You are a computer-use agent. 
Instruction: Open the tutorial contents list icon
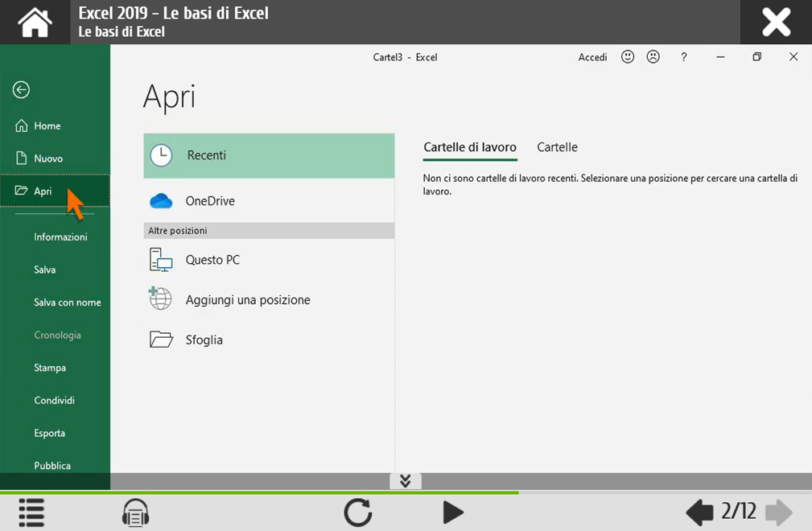coord(31,512)
